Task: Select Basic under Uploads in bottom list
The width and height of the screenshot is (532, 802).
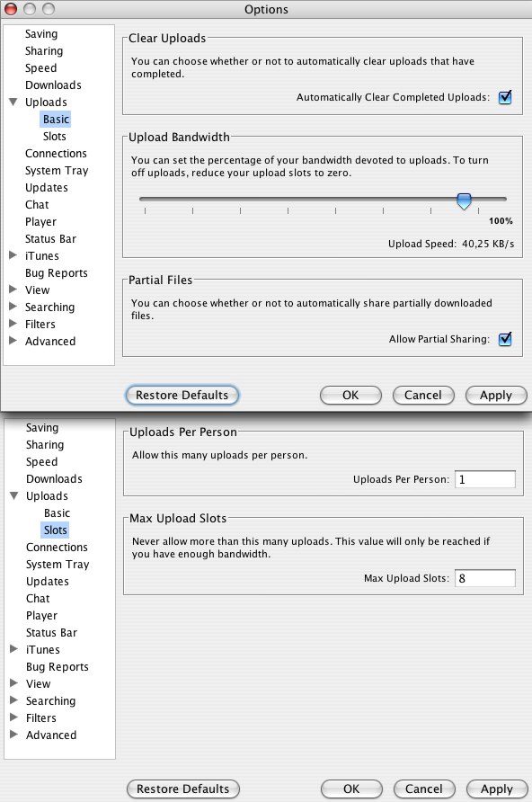Action: (x=57, y=513)
